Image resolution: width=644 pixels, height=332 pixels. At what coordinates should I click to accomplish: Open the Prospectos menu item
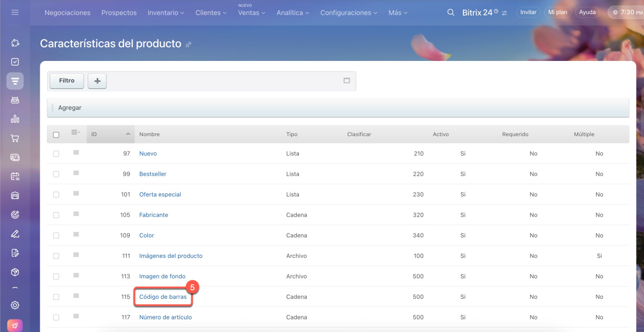pos(119,13)
